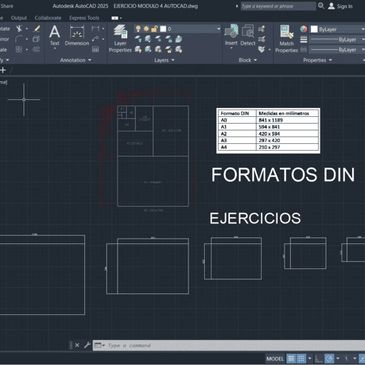
Task: Toggle the layer on/off lightbulb
Action: (x=138, y=29)
